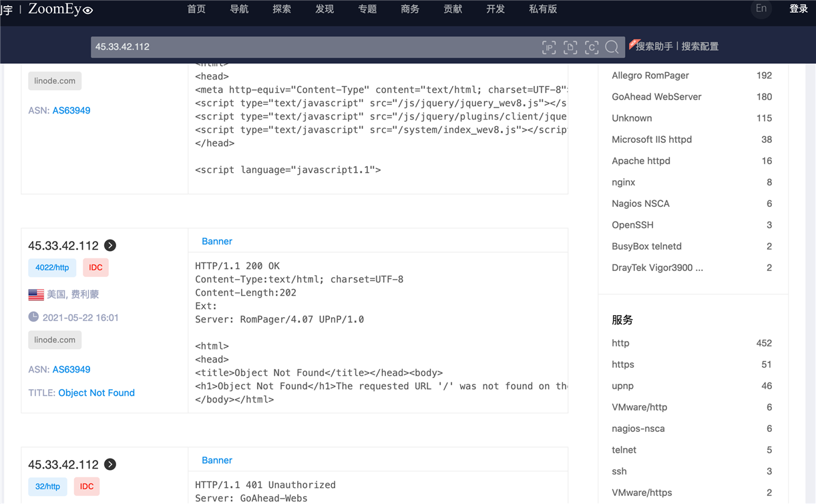The height and width of the screenshot is (504, 816).
Task: Open the 45.33.42.112 heading above 4022/http
Action: 63,246
